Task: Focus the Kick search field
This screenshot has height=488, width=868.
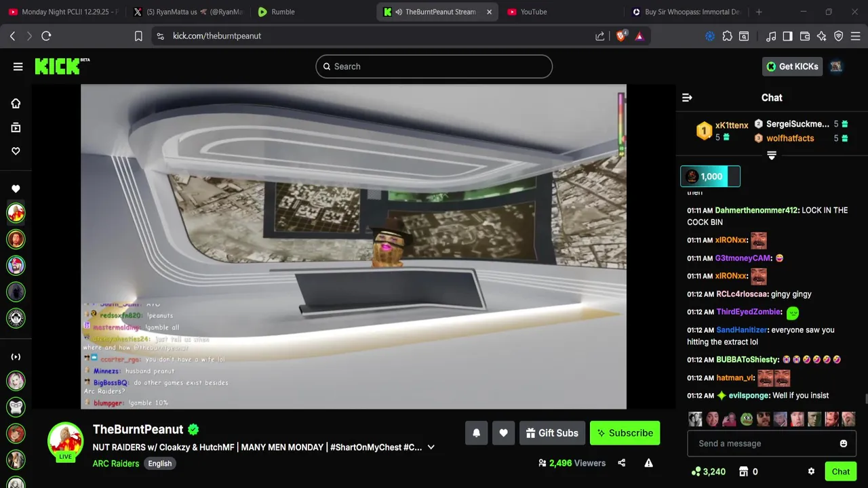Action: point(434,66)
